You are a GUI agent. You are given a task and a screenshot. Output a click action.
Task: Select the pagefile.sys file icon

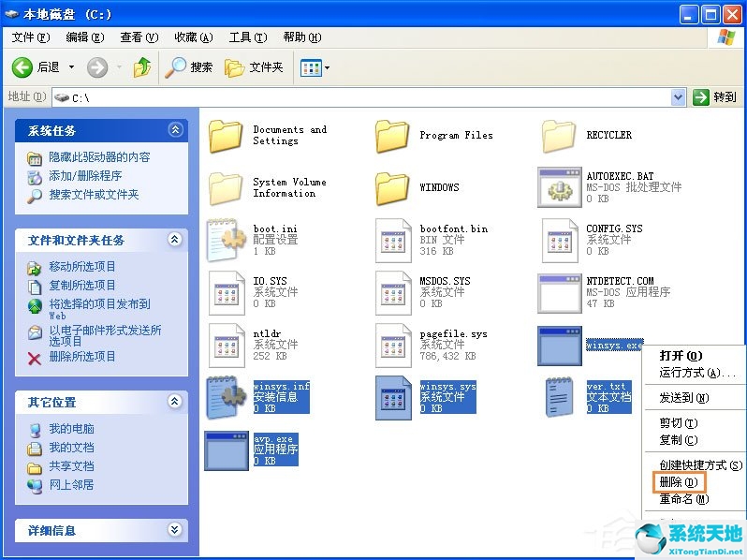[393, 346]
